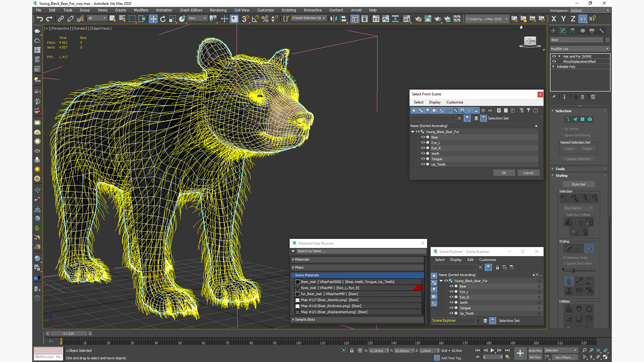Image resolution: width=644 pixels, height=362 pixels.
Task: Toggle Bear visibility in Select From Scene
Action: pos(423,137)
